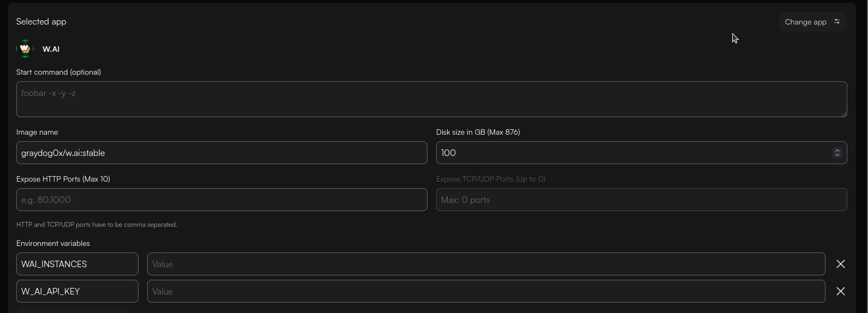This screenshot has width=868, height=313.
Task: Edit the WAI_INSTANCES variable name field
Action: coord(77,264)
